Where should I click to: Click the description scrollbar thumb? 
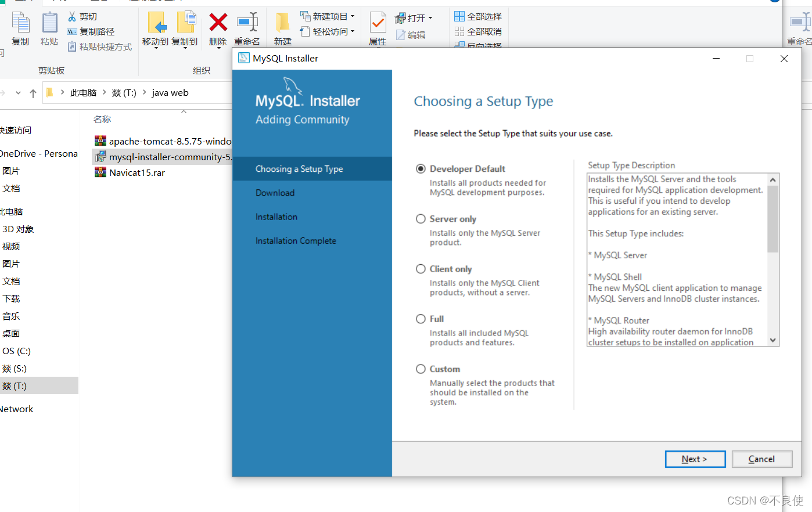(x=773, y=219)
